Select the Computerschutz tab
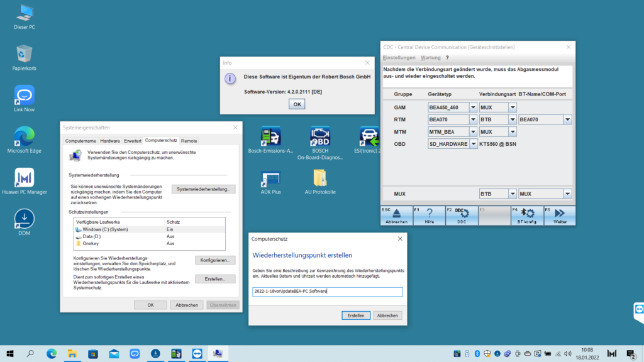The height and width of the screenshot is (362, 644). 161,140
